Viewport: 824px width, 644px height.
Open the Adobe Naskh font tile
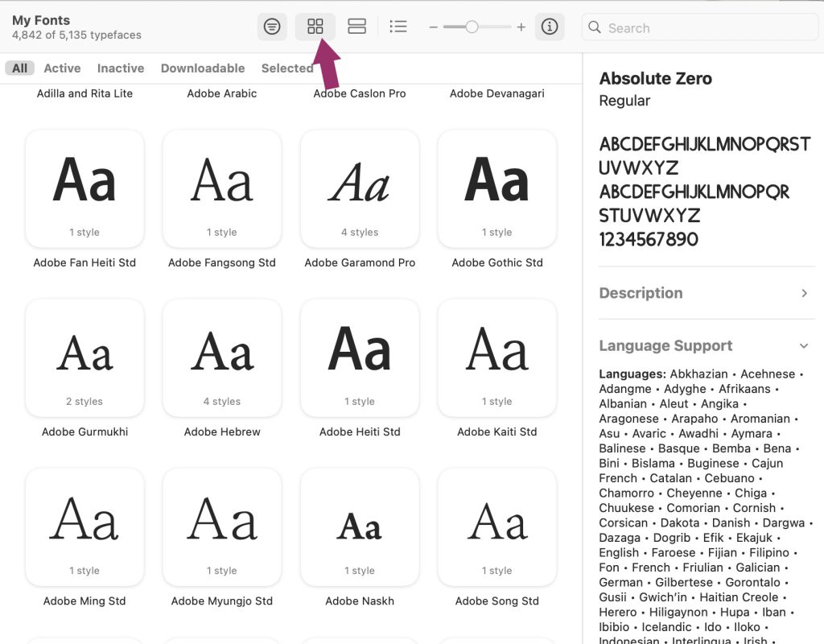[x=360, y=527]
